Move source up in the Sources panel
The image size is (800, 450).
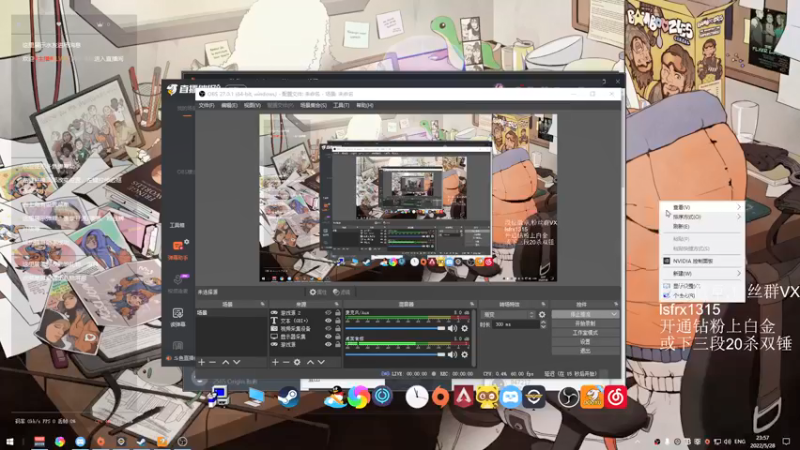(x=310, y=362)
